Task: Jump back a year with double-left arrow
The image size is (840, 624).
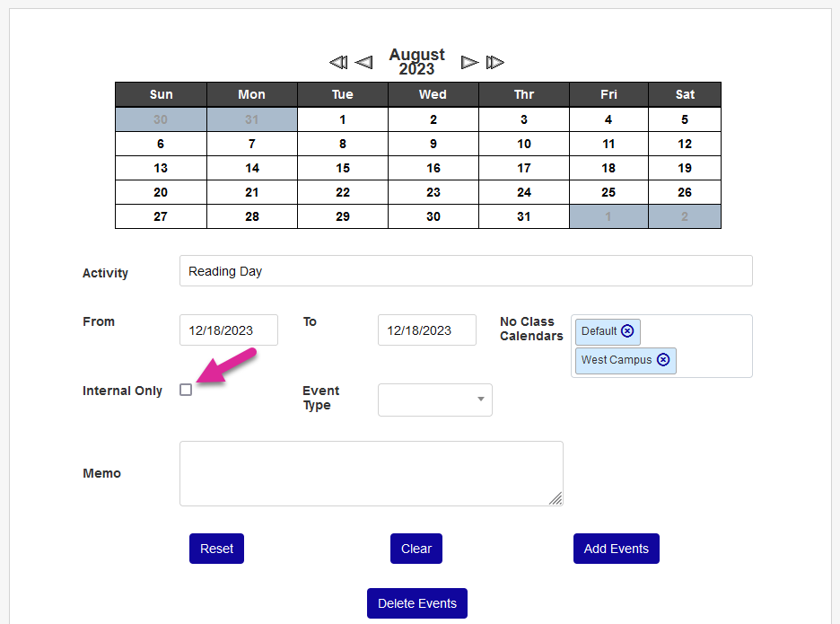Action: tap(338, 62)
